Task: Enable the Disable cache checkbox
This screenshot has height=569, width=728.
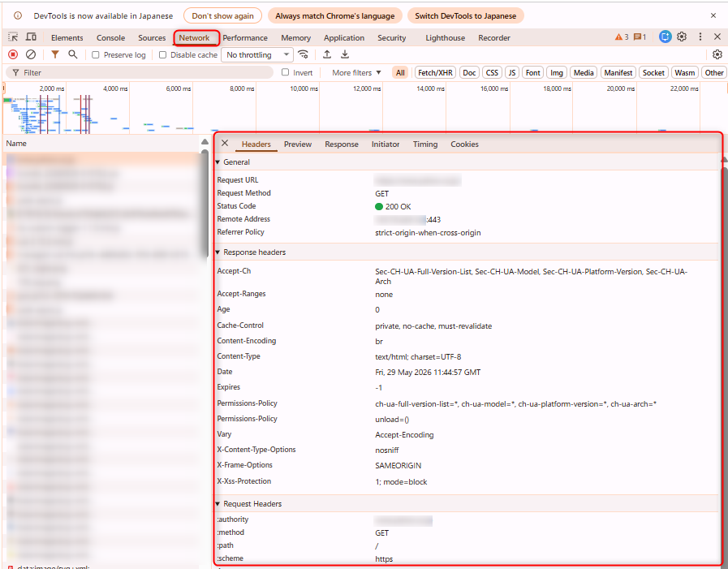Action: [x=162, y=55]
